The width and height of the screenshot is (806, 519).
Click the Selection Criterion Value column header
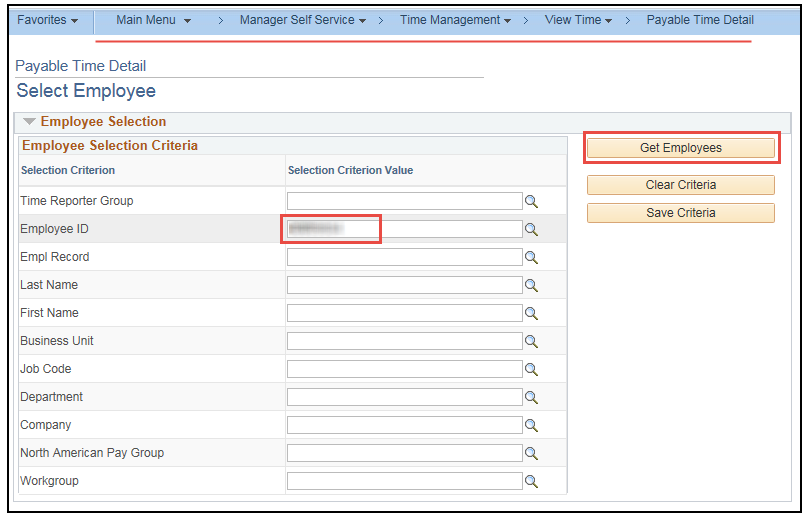tap(351, 171)
